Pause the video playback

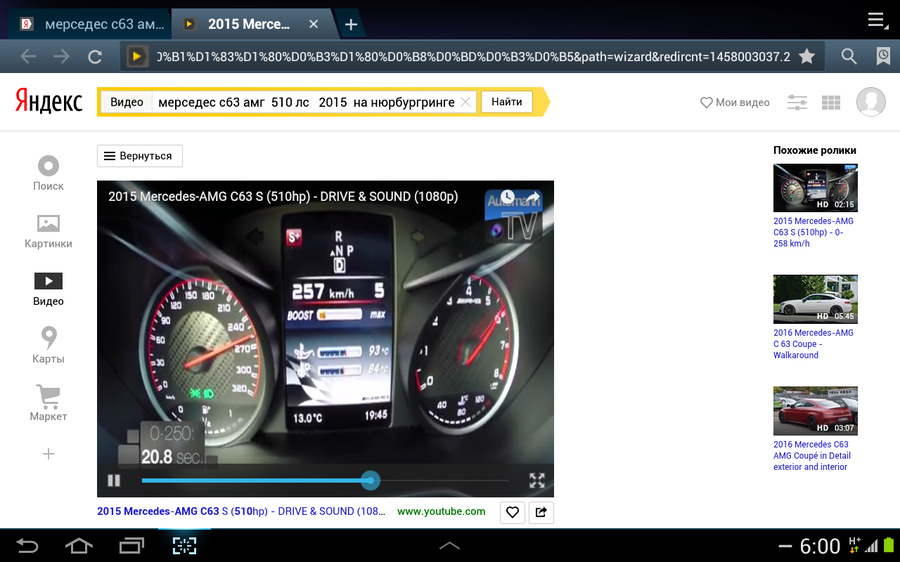[x=114, y=480]
